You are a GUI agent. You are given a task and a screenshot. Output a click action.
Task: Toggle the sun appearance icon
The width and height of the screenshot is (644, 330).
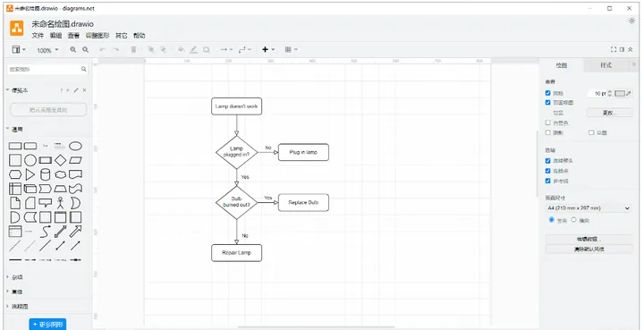coord(631,21)
